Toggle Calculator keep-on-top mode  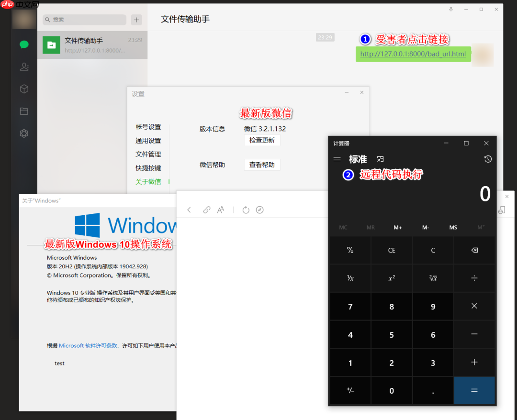click(381, 159)
